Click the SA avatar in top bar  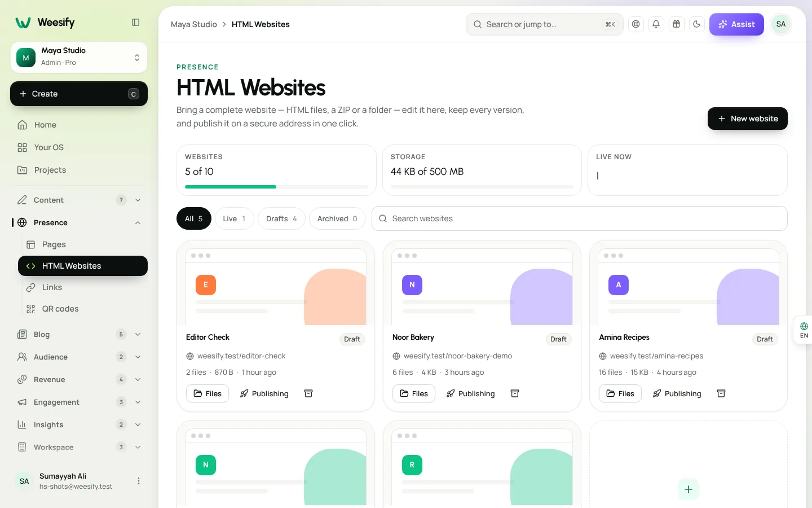point(781,24)
